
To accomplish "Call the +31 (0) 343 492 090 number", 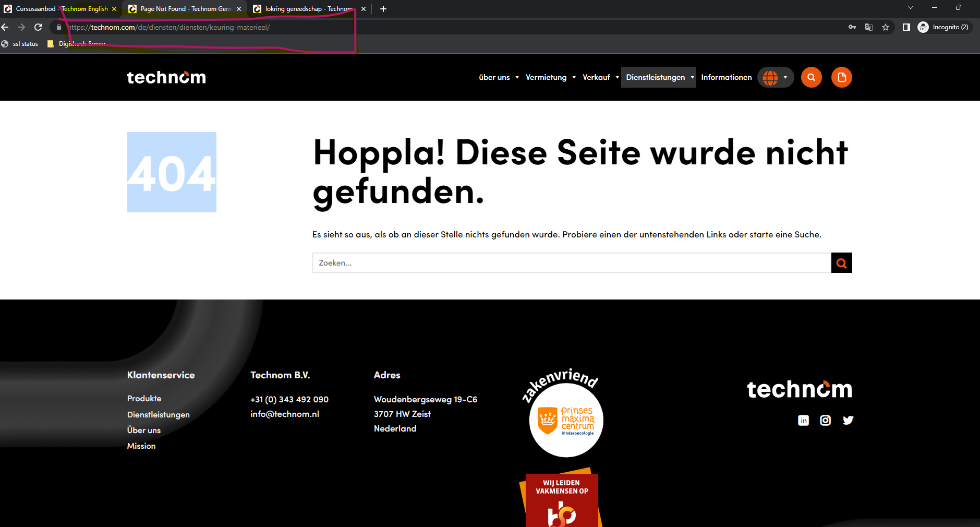I will click(289, 400).
